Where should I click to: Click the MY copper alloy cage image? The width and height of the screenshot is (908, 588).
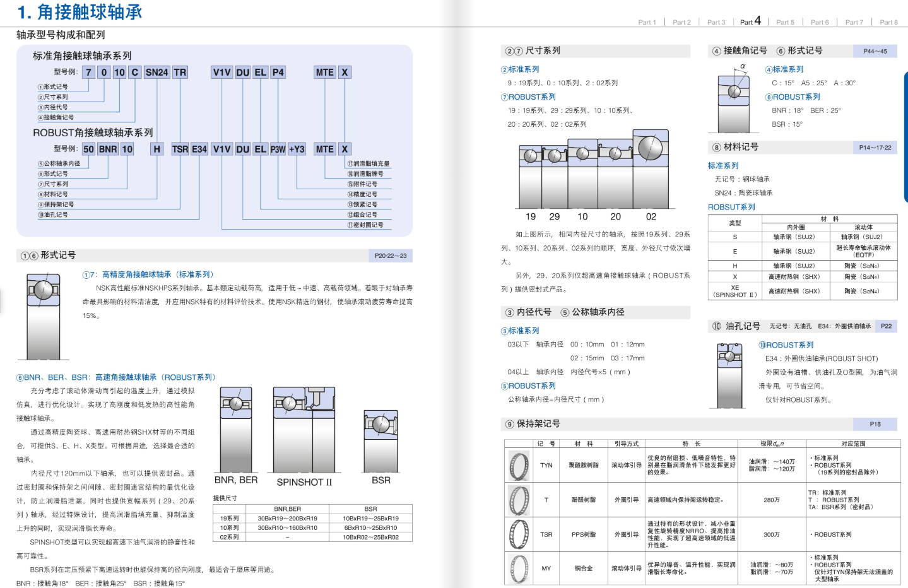point(519,568)
